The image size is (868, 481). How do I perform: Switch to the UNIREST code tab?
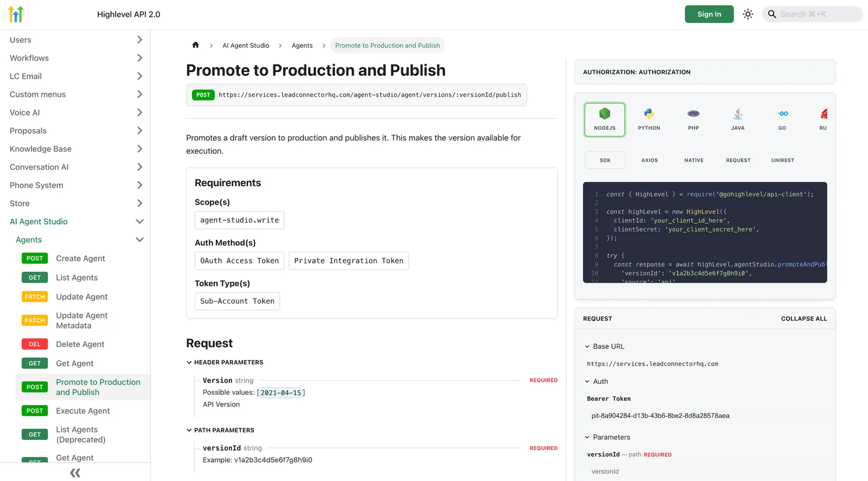783,160
